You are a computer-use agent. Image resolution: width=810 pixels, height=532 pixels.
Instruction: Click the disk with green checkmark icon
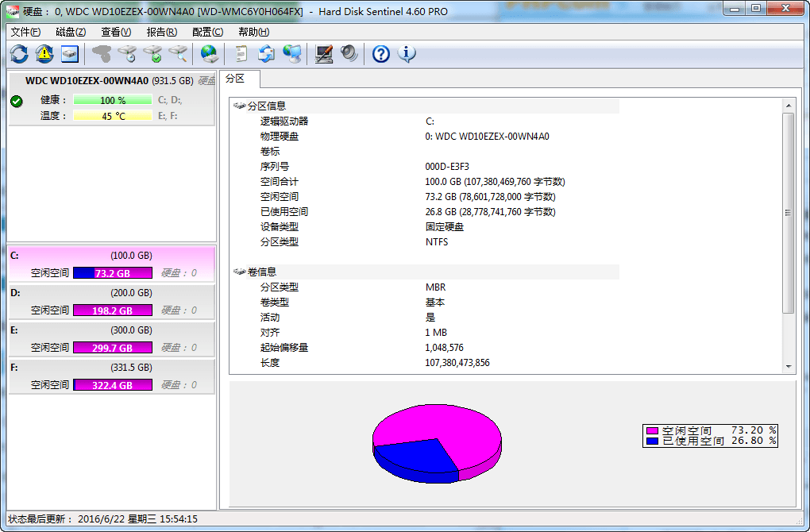(153, 54)
